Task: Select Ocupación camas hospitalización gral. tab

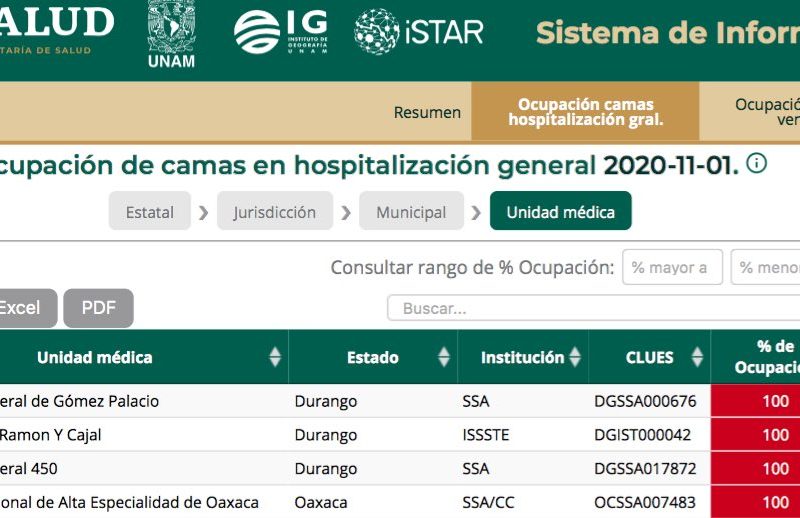Action: point(585,112)
